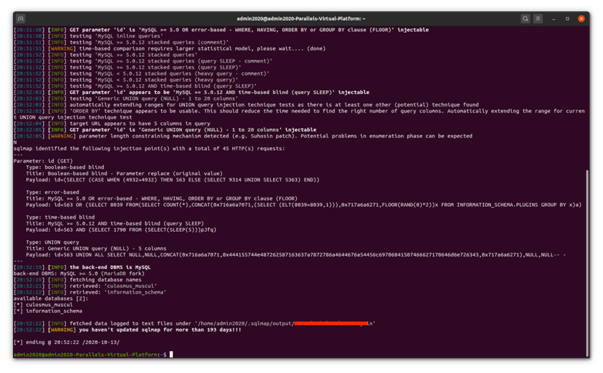
Task: Click 'Title: MySQL >= 5.0.12 AND time-based blind' line
Action: (115, 223)
